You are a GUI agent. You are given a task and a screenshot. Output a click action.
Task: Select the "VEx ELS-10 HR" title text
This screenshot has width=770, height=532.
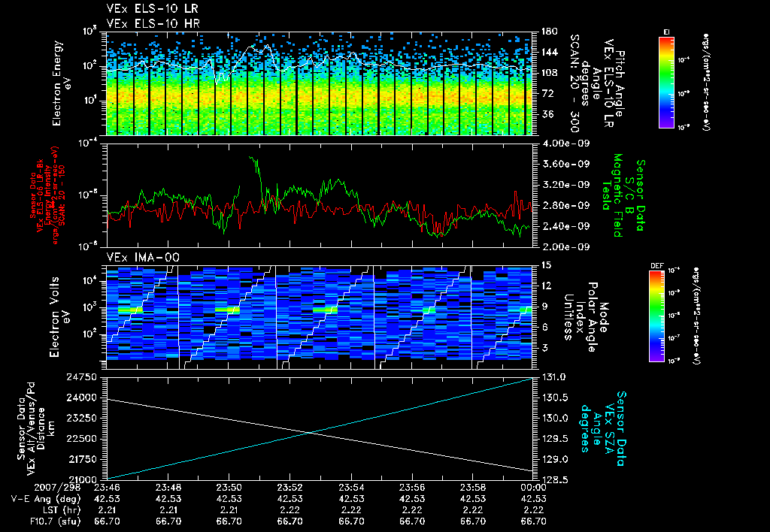[153, 23]
